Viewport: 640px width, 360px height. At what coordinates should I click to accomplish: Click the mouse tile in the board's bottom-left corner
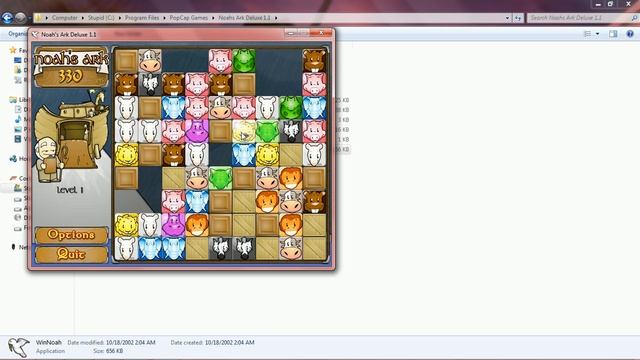126,249
